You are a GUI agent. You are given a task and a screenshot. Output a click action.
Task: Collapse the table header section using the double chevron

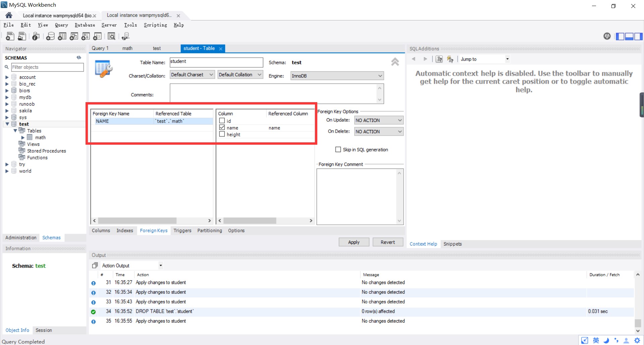click(395, 62)
